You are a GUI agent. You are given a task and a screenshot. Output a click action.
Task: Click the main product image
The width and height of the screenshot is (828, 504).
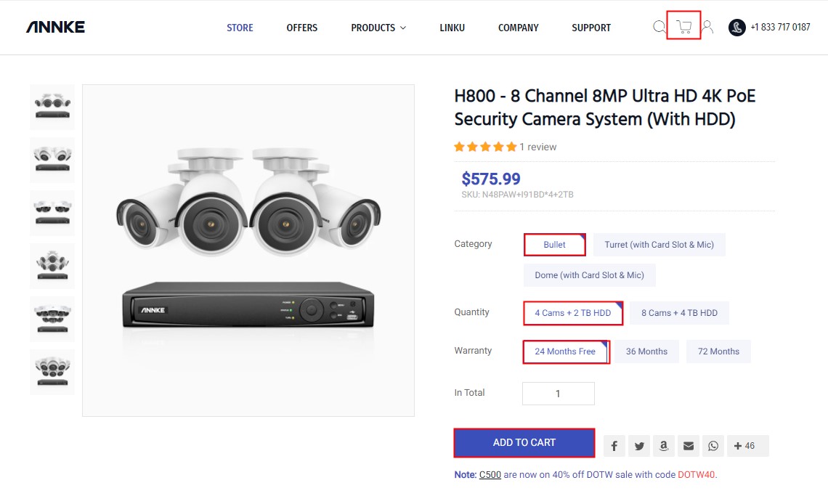248,251
